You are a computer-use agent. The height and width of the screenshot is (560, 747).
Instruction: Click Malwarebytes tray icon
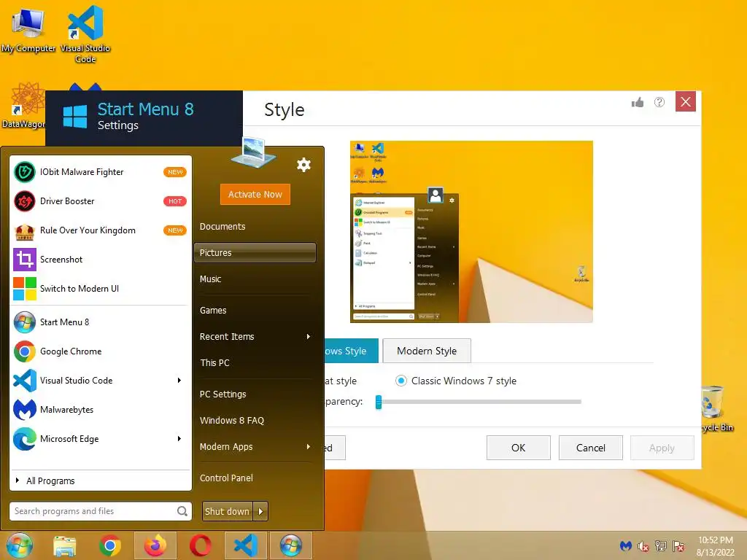[625, 545]
